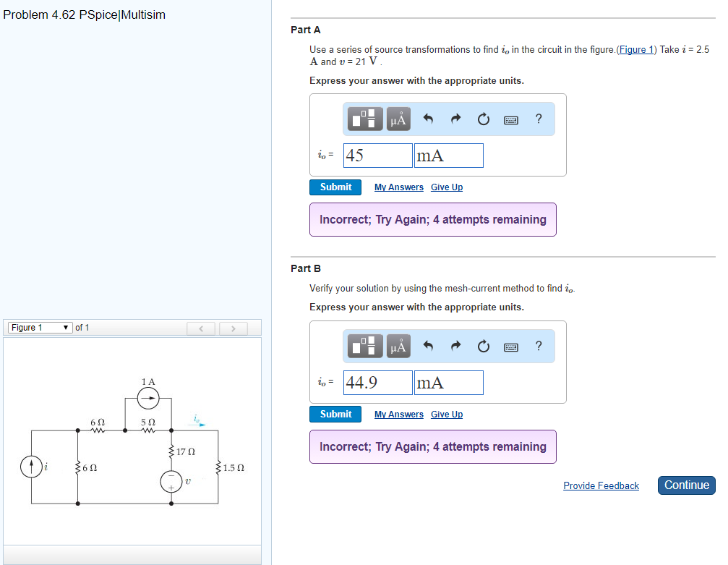Click the undo arrow in Part A toolbar
Screen dimensions: 728x565
tap(427, 119)
